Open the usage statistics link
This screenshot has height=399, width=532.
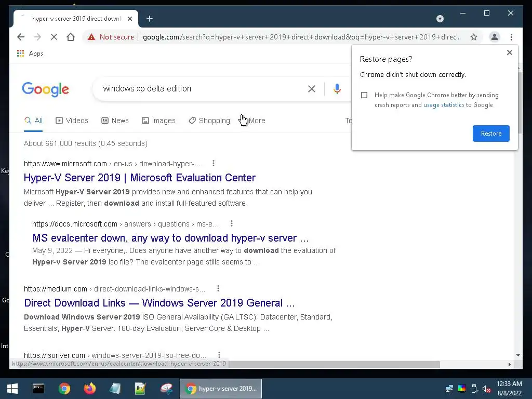(444, 105)
